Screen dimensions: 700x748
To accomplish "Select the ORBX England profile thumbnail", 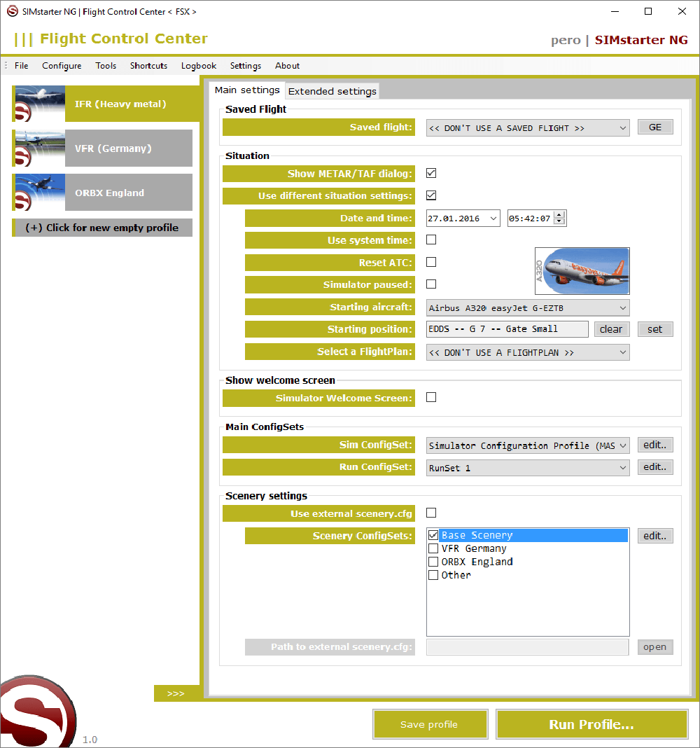I will coord(40,193).
